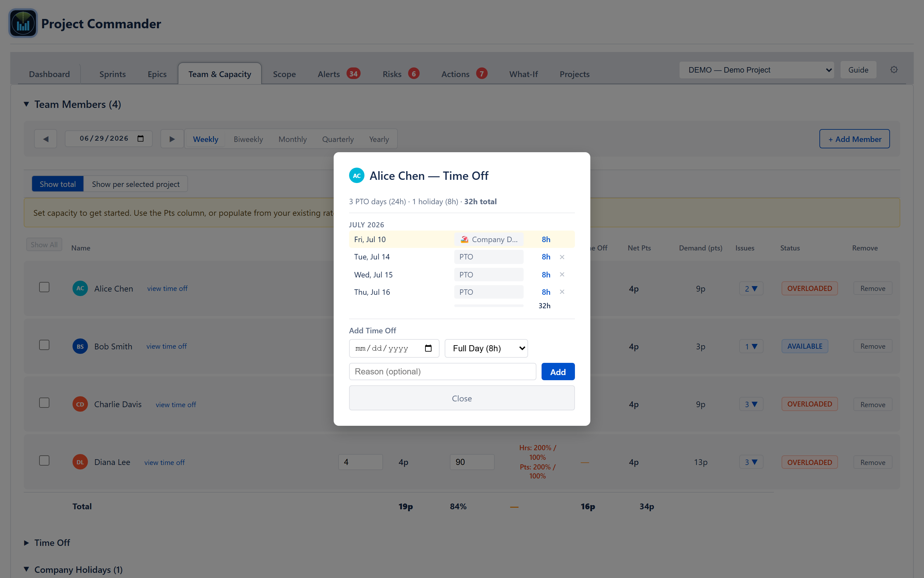
Task: Click Diana Lee's Pts field showing 4
Action: point(360,462)
